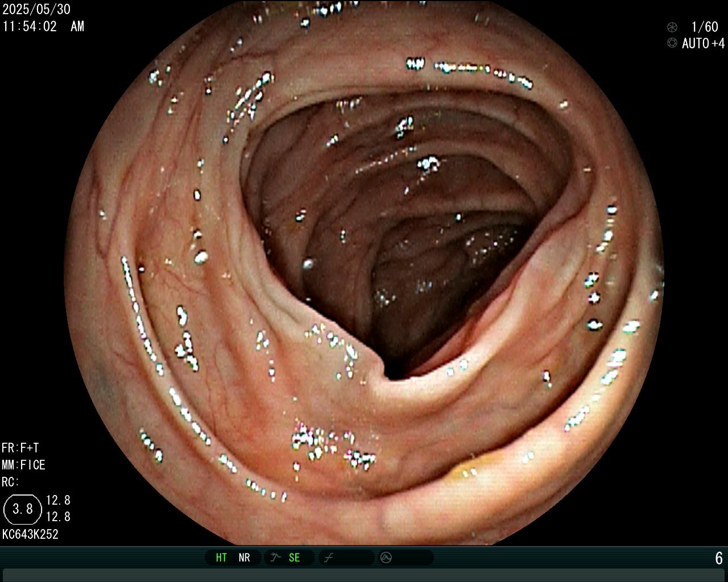Click the iris aperture icon beside AUTO +4
Image resolution: width=728 pixels, height=582 pixels.
pos(672,43)
